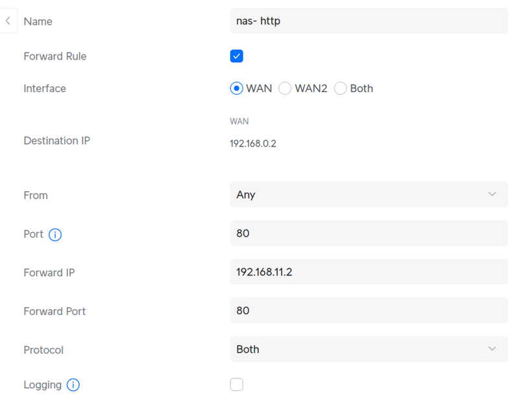The width and height of the screenshot is (519, 420).
Task: Click the Interface label text
Action: [x=45, y=89]
